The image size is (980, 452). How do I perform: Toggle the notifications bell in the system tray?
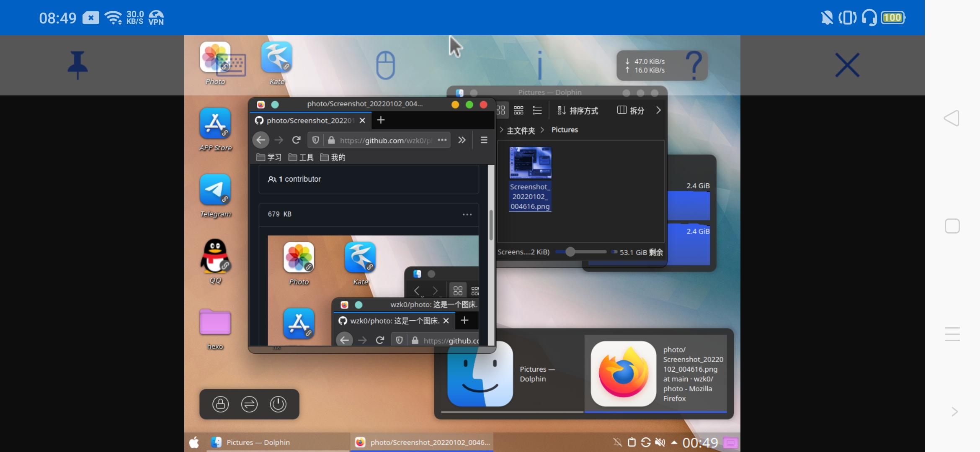point(617,442)
